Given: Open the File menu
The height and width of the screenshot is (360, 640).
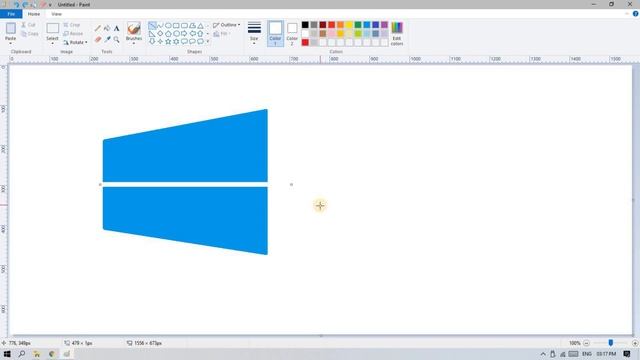Looking at the screenshot, I should [11, 14].
